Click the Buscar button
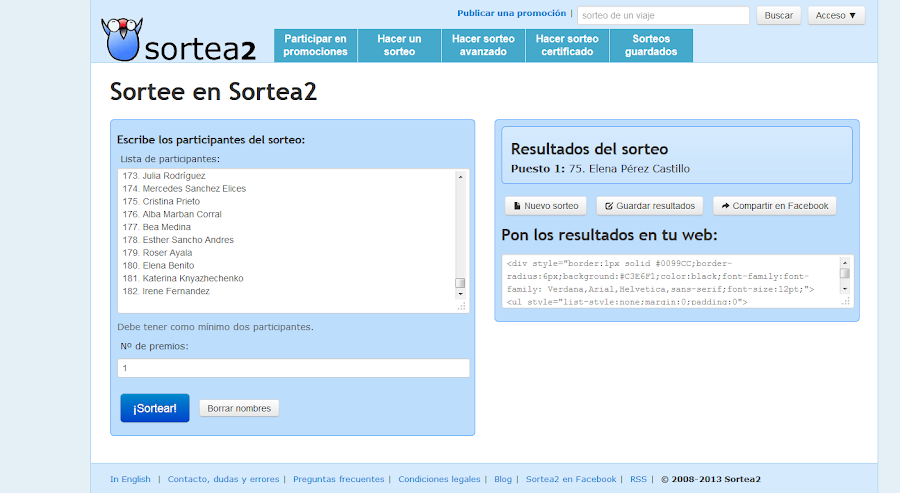 tap(778, 15)
